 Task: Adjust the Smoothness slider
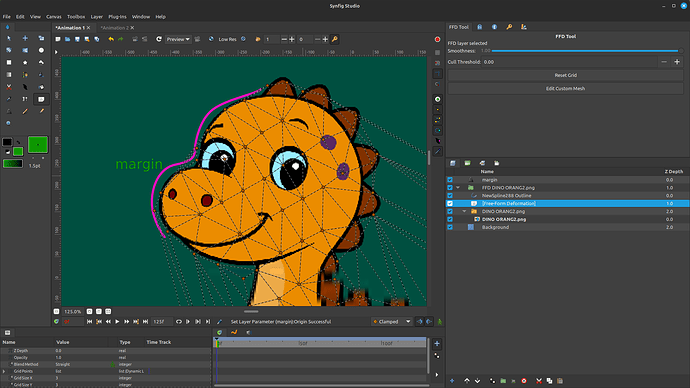pos(585,51)
